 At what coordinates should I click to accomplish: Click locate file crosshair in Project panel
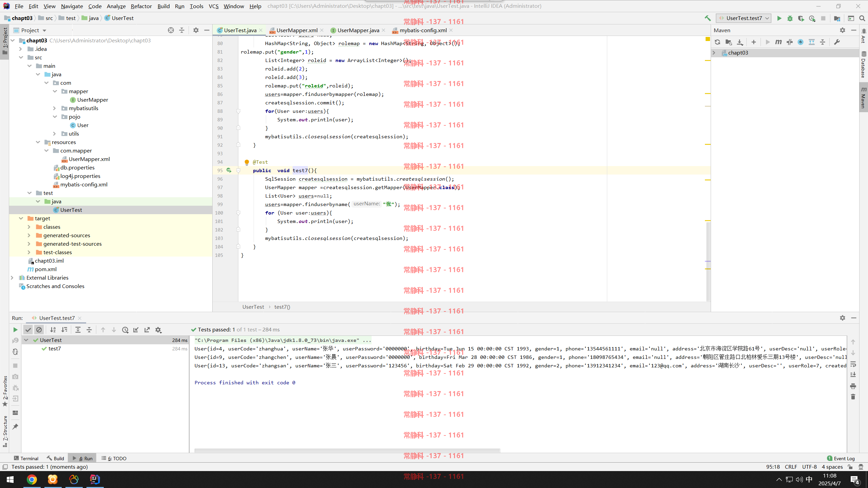click(171, 30)
